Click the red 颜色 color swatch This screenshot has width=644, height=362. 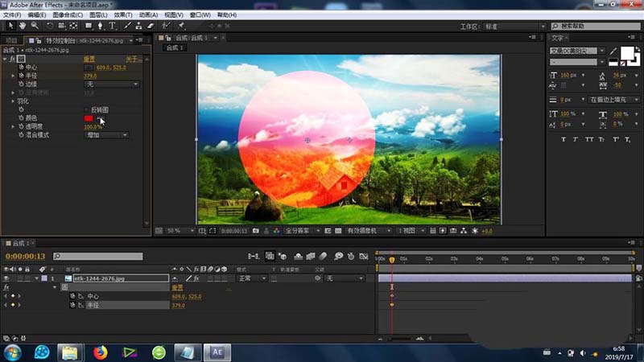[89, 118]
